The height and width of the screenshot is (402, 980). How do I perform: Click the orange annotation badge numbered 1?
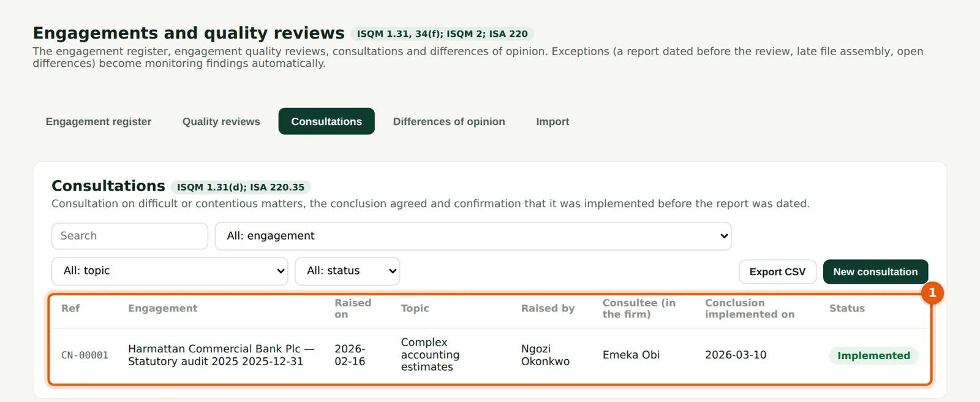coord(932,293)
